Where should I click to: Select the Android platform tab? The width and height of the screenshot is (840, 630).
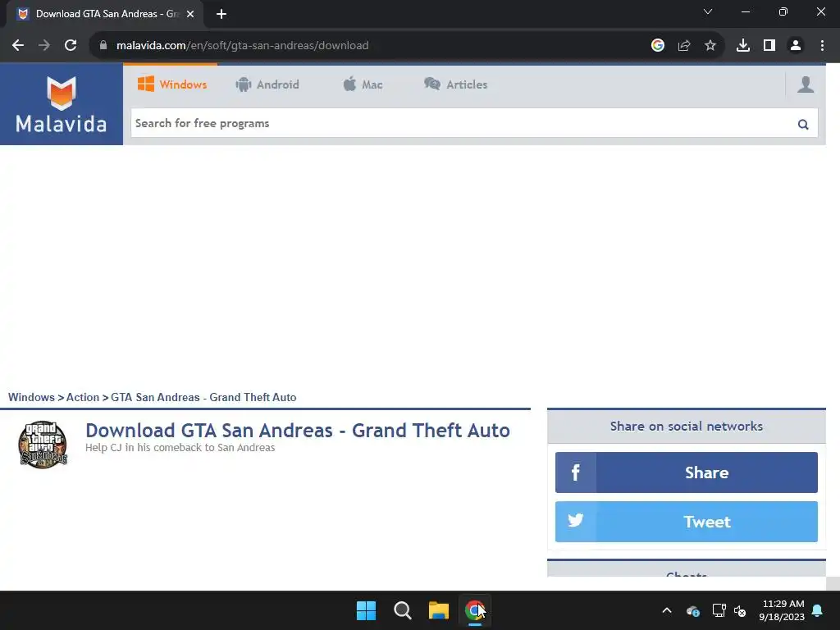click(267, 84)
